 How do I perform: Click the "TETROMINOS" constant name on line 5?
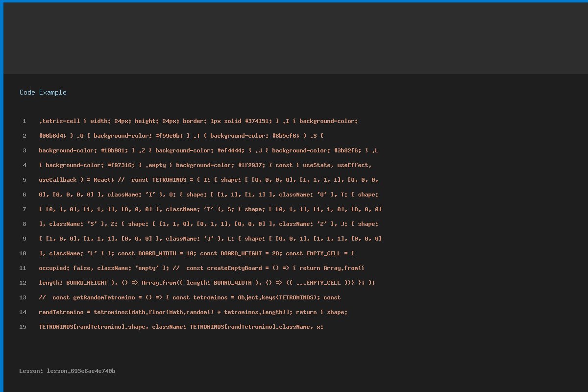169,180
